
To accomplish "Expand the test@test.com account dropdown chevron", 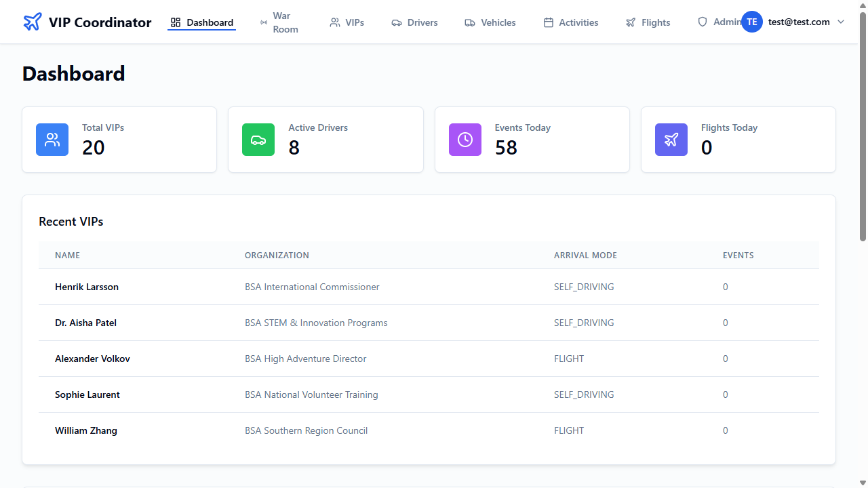I will point(841,22).
